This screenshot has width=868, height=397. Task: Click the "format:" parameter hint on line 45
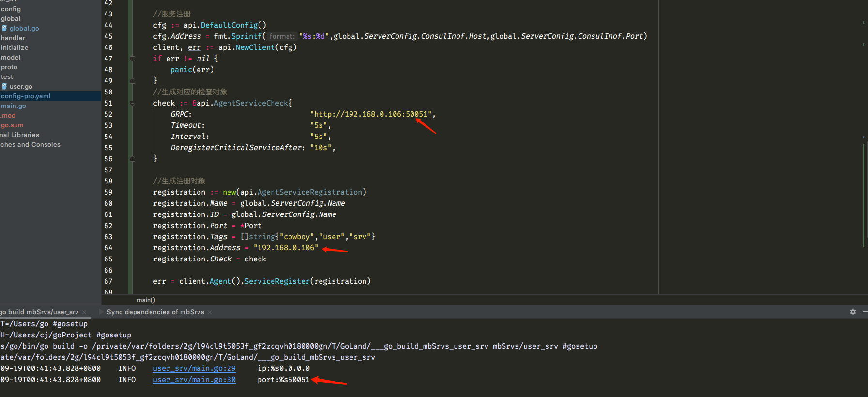coord(282,36)
